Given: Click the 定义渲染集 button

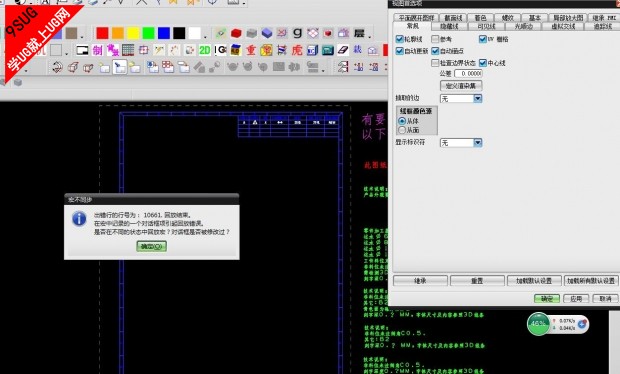Looking at the screenshot, I should pyautogui.click(x=461, y=86).
